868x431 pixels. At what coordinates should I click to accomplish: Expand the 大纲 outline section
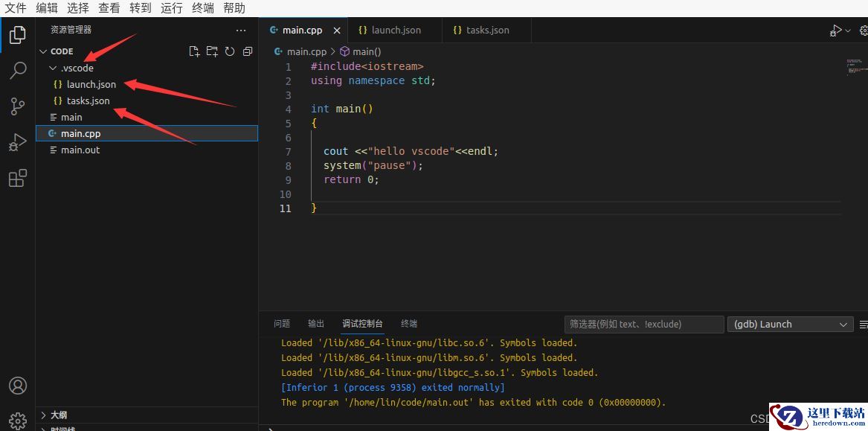tap(43, 415)
